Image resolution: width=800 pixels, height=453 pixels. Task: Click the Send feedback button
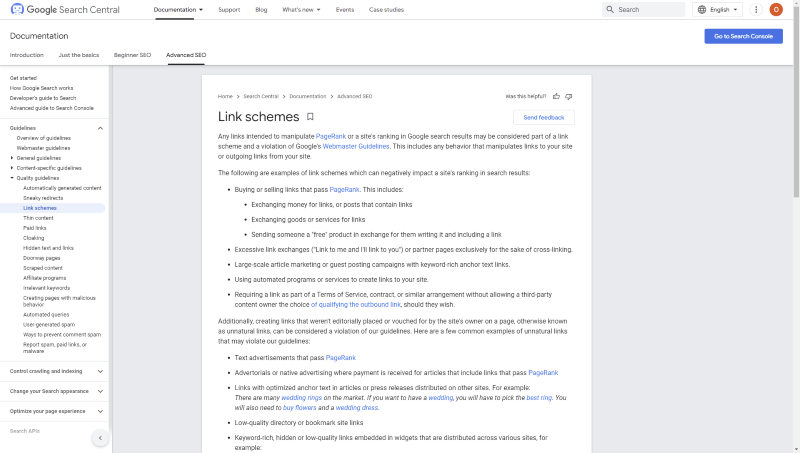544,117
